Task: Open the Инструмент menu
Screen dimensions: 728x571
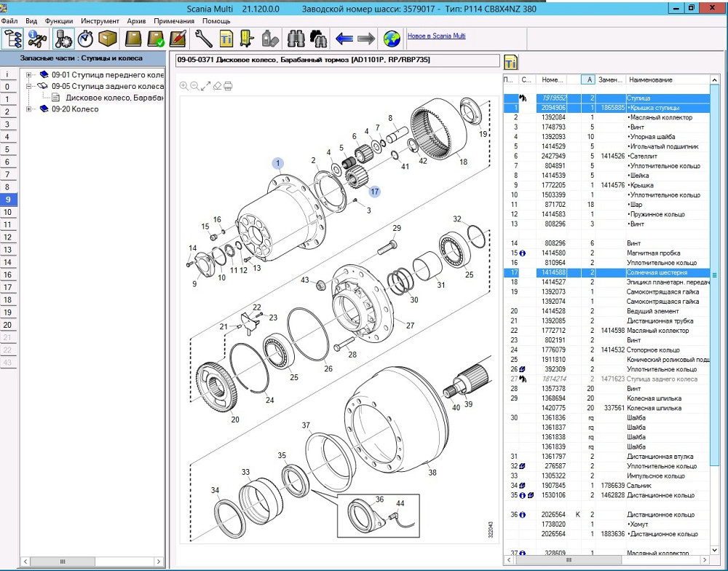Action: coord(100,21)
